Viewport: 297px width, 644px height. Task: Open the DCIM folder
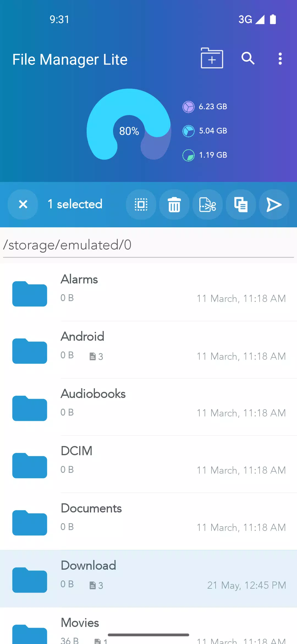pyautogui.click(x=148, y=464)
